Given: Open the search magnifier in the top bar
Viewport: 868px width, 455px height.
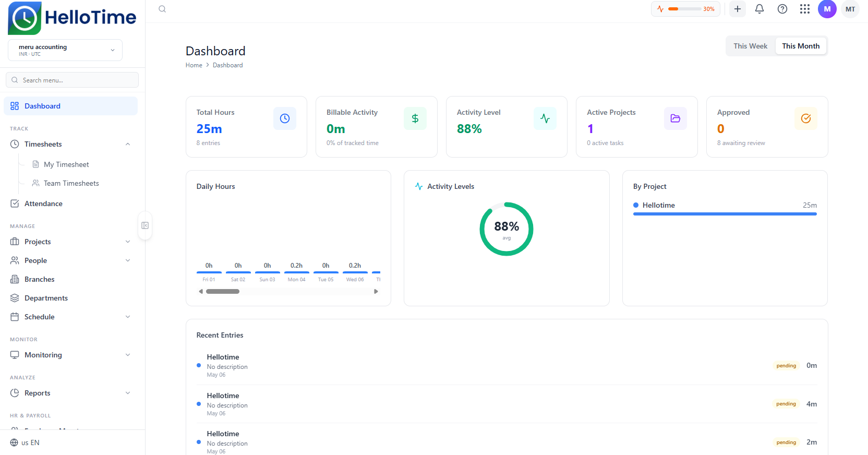Looking at the screenshot, I should tap(162, 9).
